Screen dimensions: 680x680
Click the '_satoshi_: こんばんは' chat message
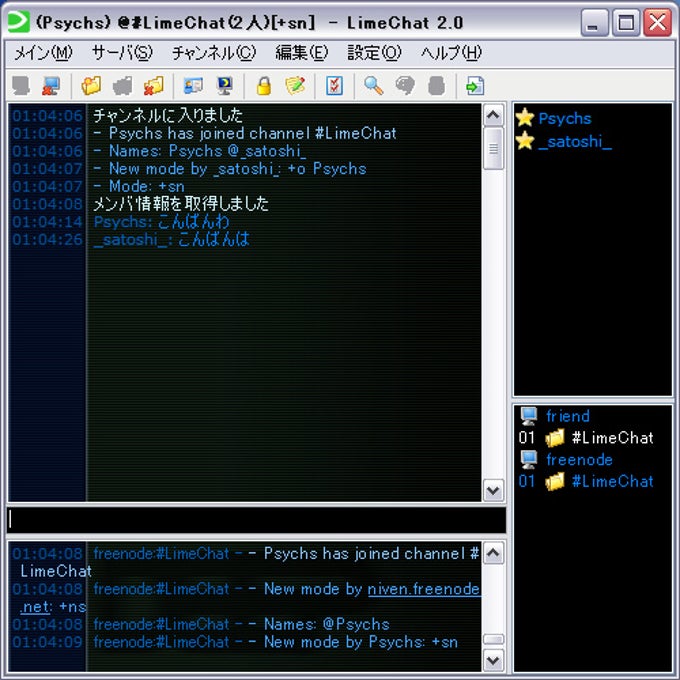pos(171,239)
